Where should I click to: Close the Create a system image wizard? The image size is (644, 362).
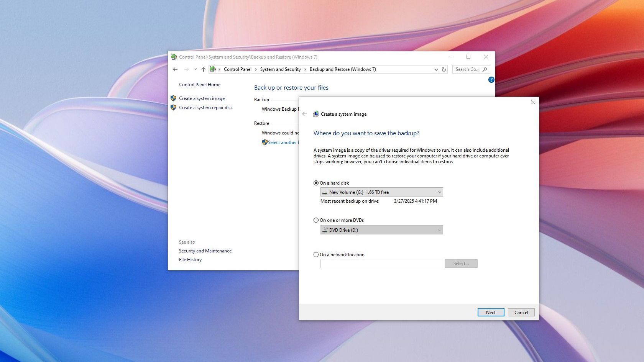tap(533, 102)
